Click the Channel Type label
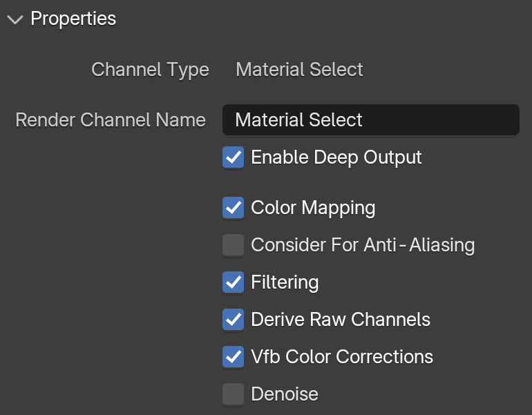This screenshot has height=415, width=532. click(151, 70)
